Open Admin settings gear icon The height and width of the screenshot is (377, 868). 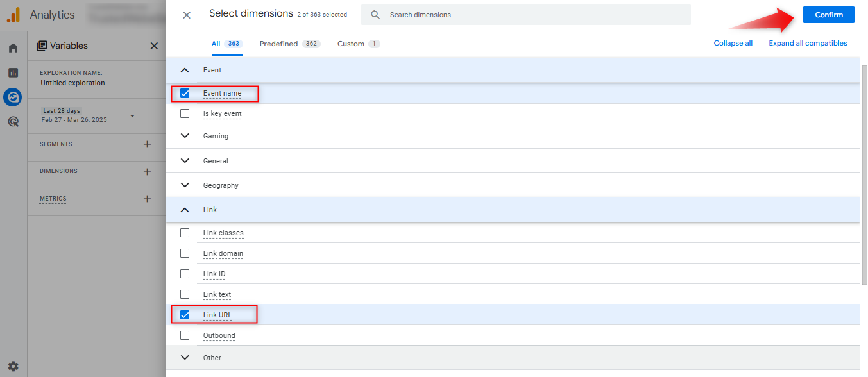pos(13,367)
